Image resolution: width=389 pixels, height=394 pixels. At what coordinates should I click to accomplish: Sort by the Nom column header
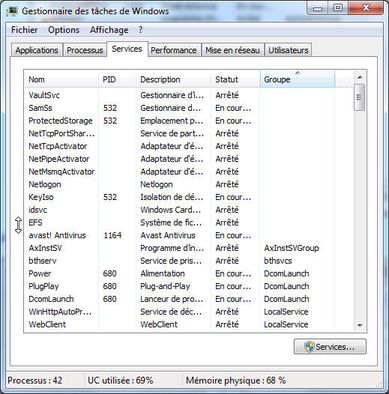pos(61,79)
